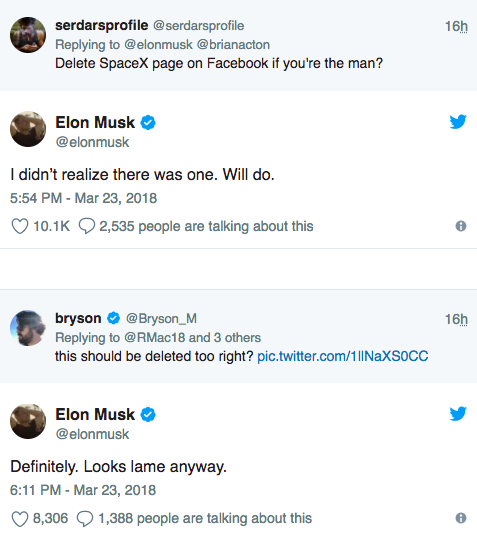Open Elon Musk avatar on first tweet
Screen dimensions: 477x538
click(28, 129)
